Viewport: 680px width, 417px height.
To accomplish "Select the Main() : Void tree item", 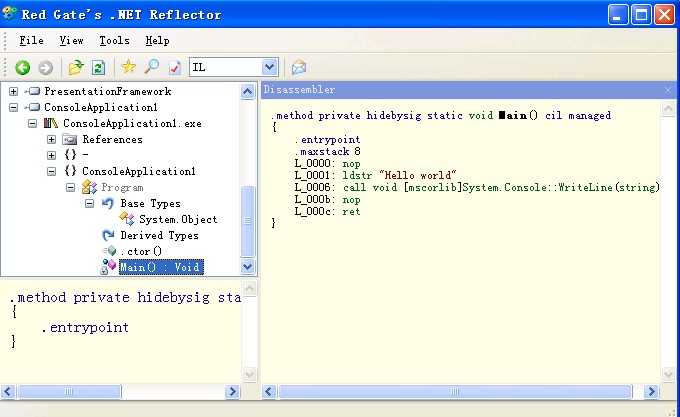I will click(161, 267).
